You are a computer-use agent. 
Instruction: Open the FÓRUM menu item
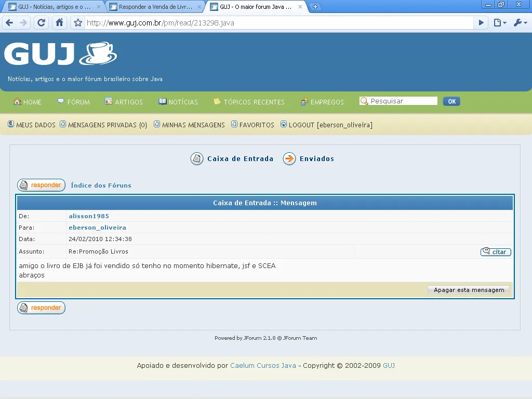[x=78, y=102]
